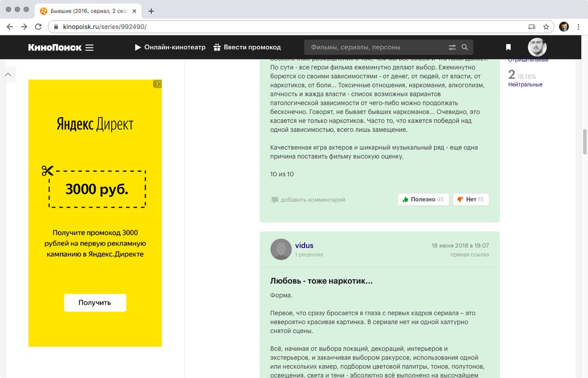Image resolution: width=588 pixels, height=378 pixels.
Task: Click the magnifier search icon
Action: [464, 47]
